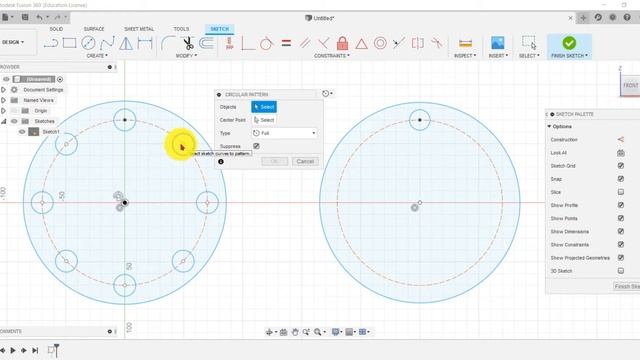Viewport: 640px width, 360px height.
Task: Click the Pan hand icon in navigation bar
Action: click(295, 332)
